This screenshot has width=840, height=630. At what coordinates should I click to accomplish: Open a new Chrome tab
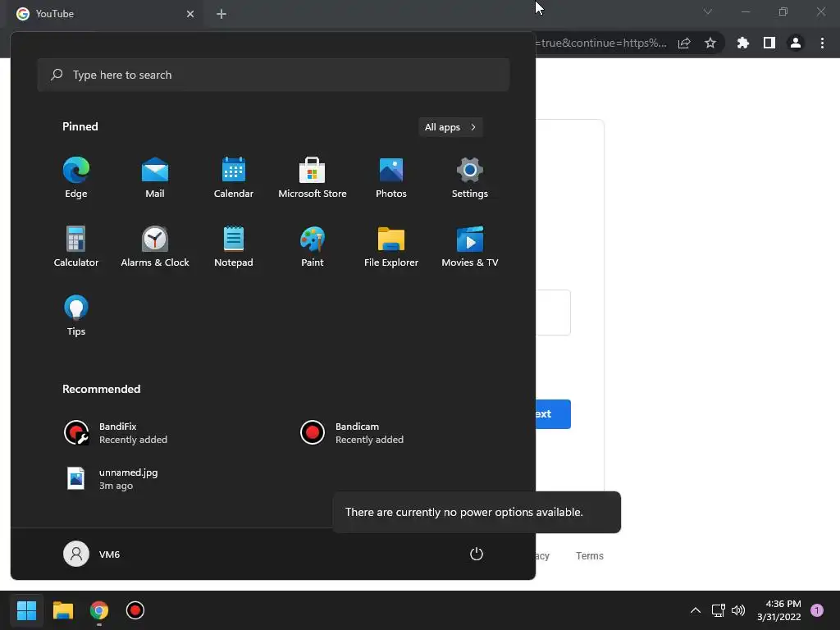point(221,14)
